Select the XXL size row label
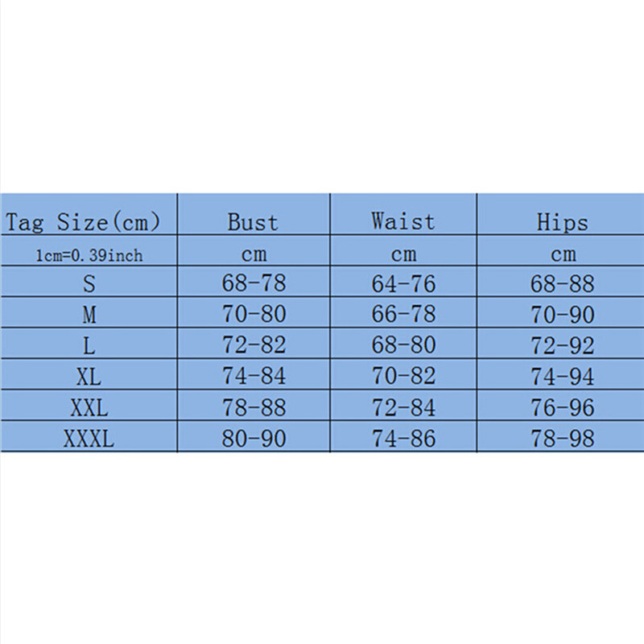644x644 pixels. tap(89, 408)
